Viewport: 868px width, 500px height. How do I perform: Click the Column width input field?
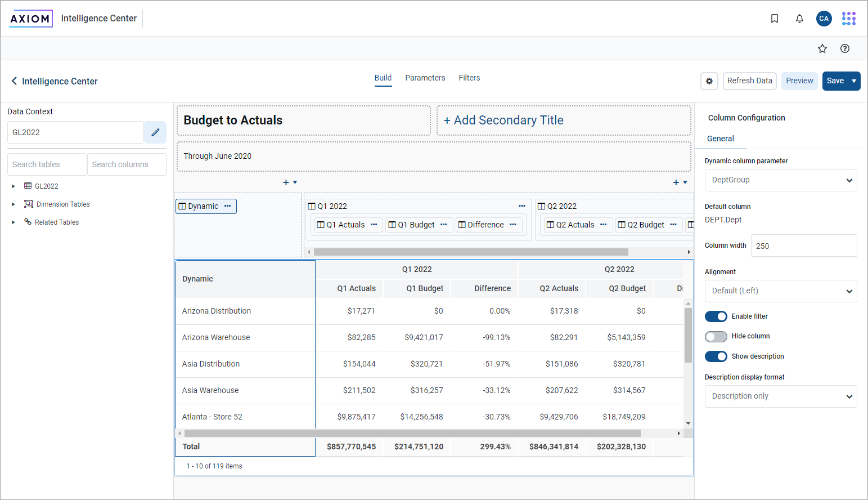pyautogui.click(x=803, y=246)
